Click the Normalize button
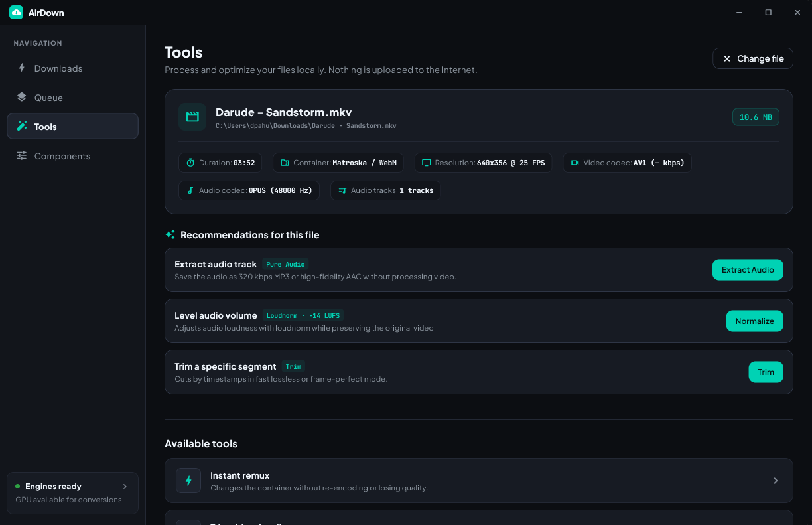Image resolution: width=812 pixels, height=525 pixels. click(754, 321)
